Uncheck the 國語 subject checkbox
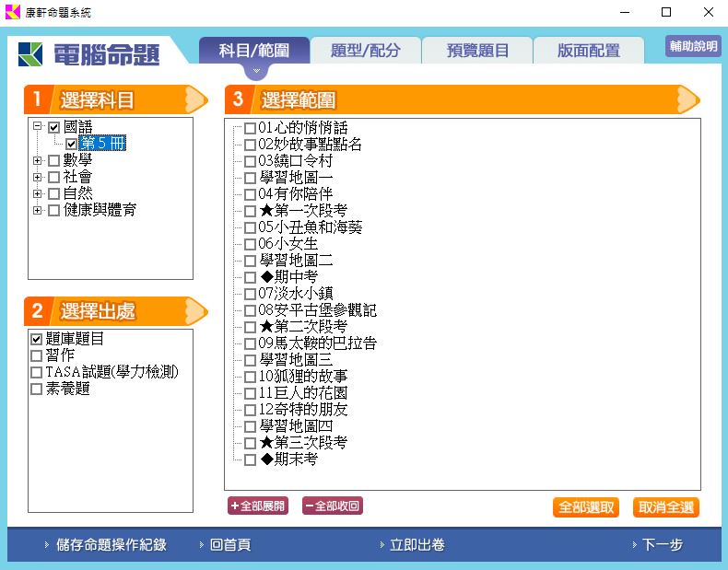 point(53,127)
